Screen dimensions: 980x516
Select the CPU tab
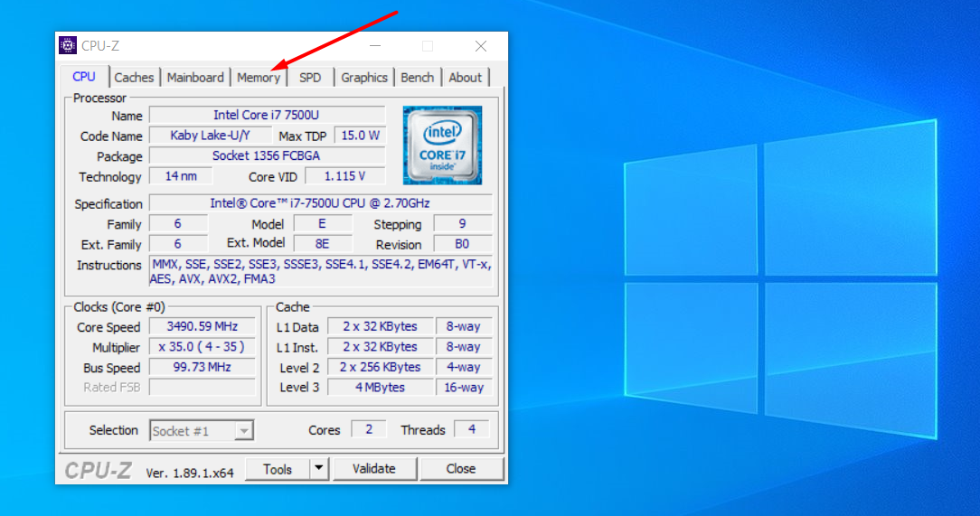tap(84, 76)
